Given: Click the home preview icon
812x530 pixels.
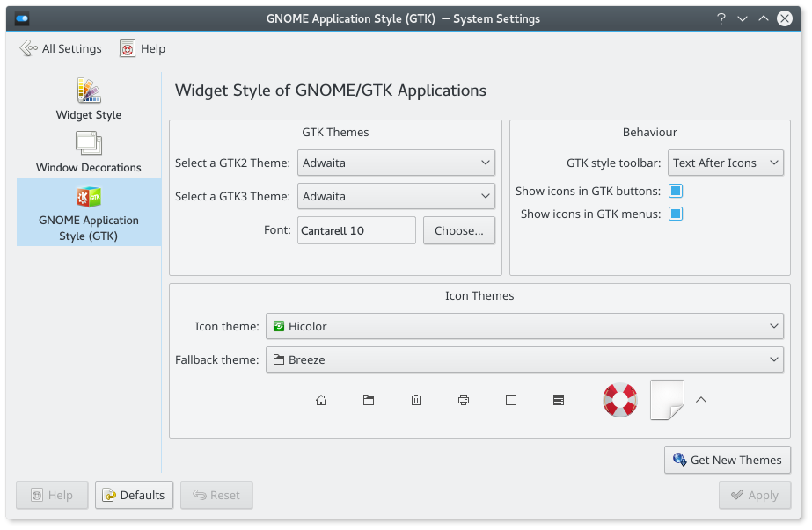Looking at the screenshot, I should (x=321, y=400).
